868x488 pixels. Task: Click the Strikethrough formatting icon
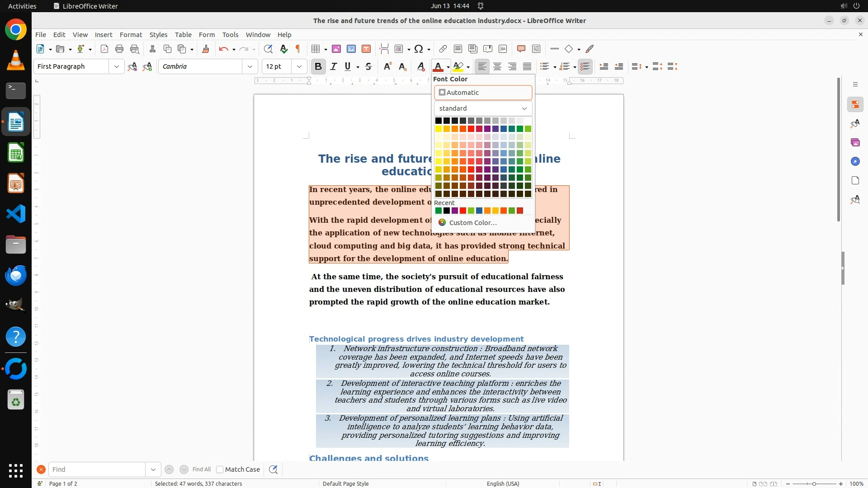[368, 66]
